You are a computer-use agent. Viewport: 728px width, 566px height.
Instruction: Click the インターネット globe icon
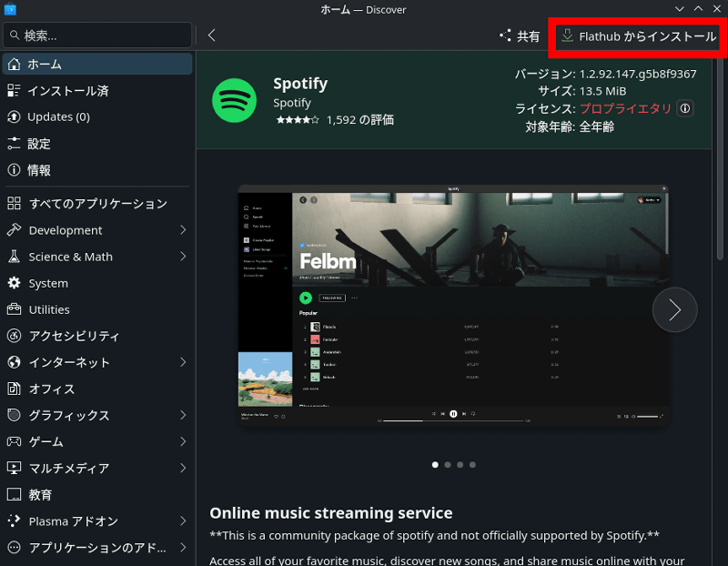pos(14,362)
